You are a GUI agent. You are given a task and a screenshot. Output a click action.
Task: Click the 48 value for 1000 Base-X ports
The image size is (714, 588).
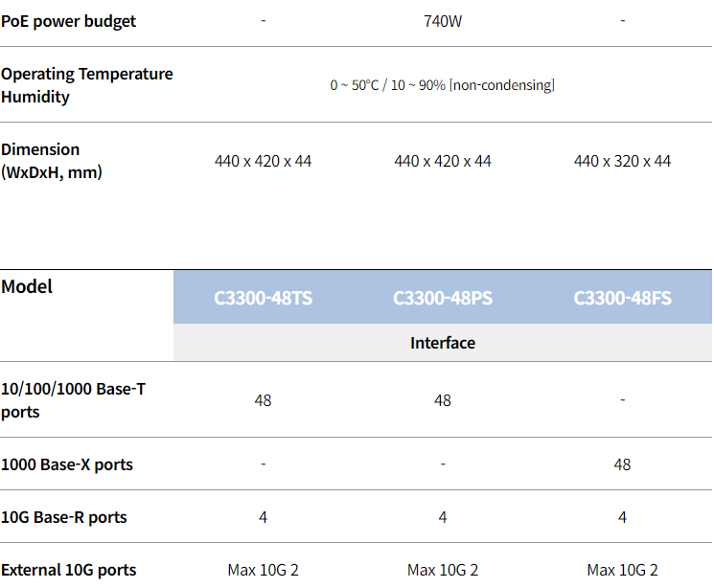pos(622,464)
